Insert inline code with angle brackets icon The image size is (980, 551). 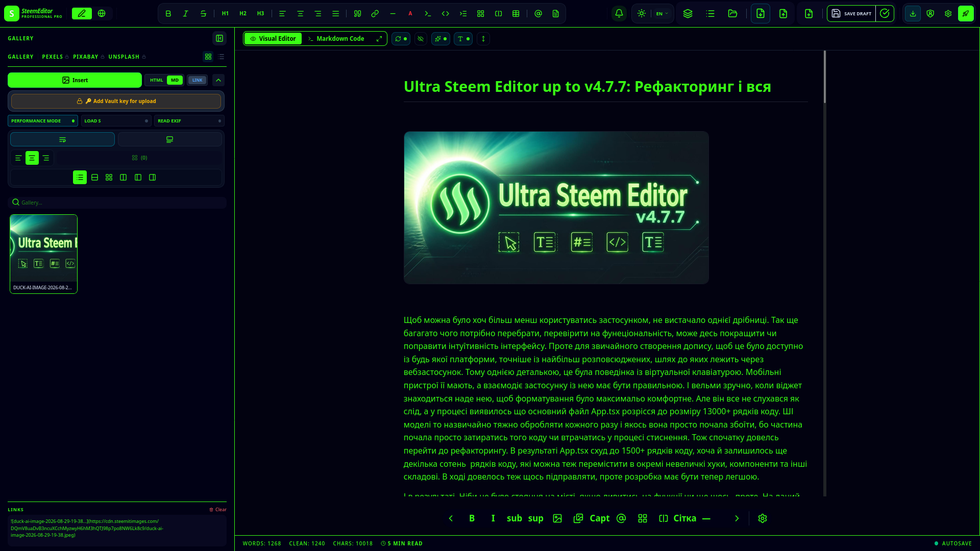coord(446,14)
